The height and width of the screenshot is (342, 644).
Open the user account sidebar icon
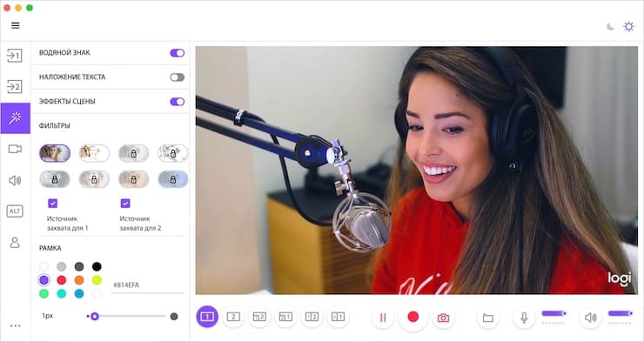tap(15, 242)
